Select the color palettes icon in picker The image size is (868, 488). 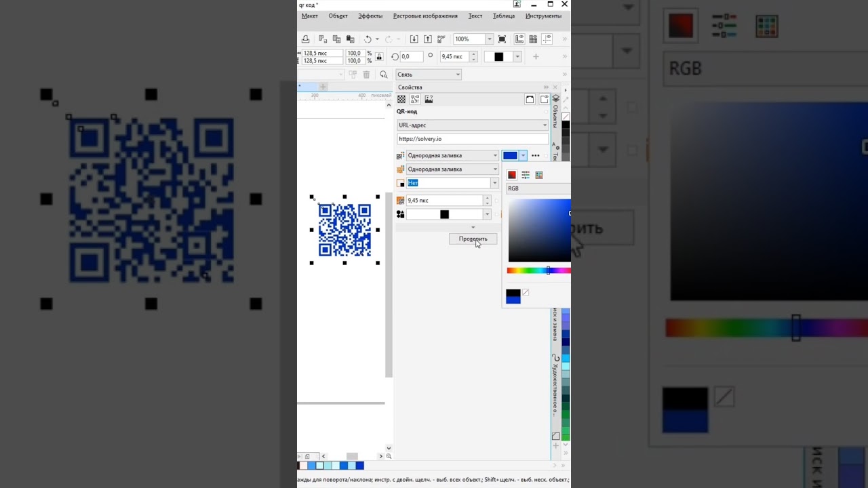539,175
